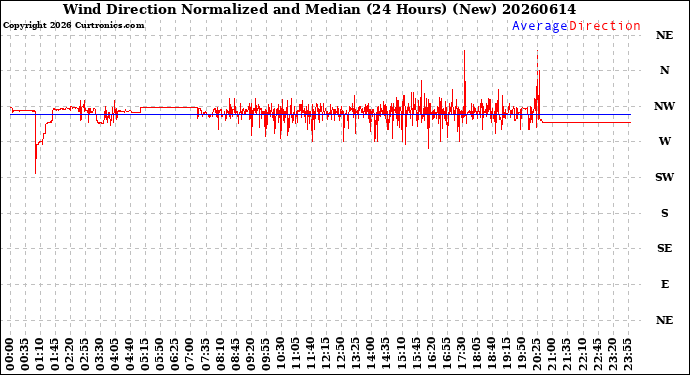Screen dimensions: 690x375
Task: Click the 07:35 time axis label
Action: pyautogui.click(x=205, y=354)
